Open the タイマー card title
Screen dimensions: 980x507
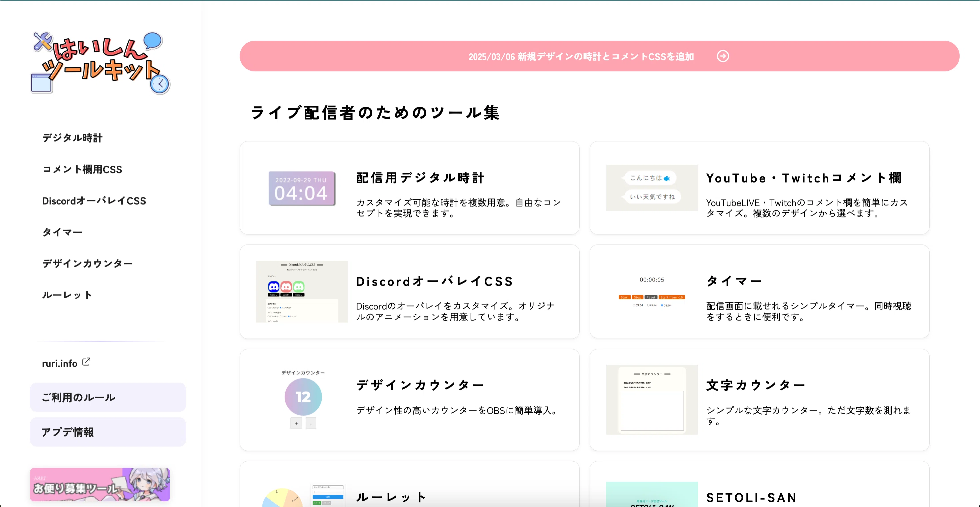[x=734, y=281]
